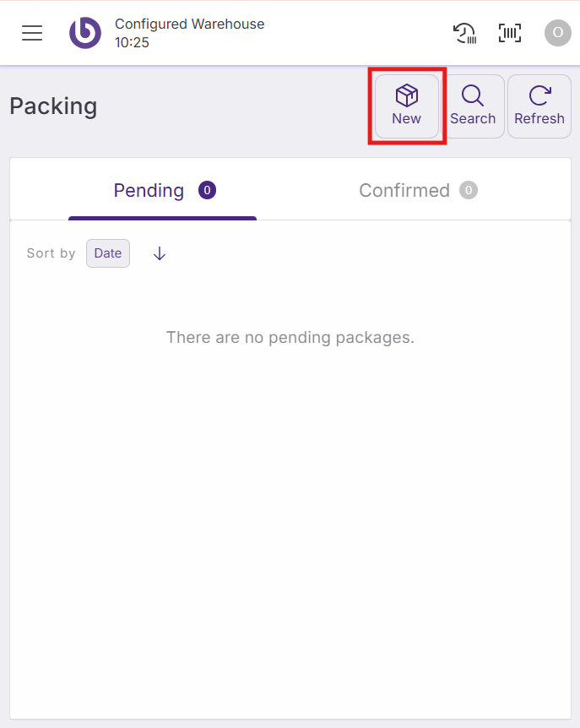This screenshot has width=580, height=728.
Task: Select the Date sort chip
Action: 108,253
